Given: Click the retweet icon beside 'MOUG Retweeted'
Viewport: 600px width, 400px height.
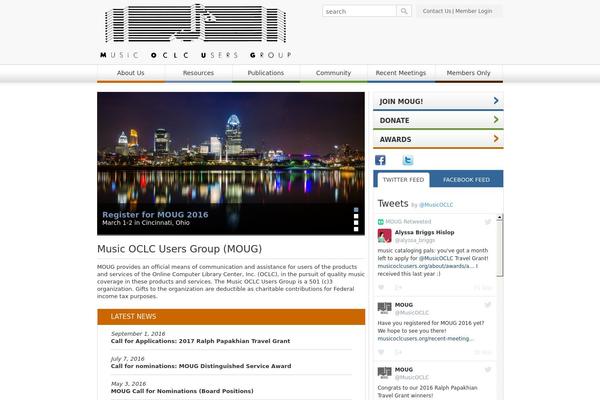Looking at the screenshot, I should pyautogui.click(x=380, y=222).
